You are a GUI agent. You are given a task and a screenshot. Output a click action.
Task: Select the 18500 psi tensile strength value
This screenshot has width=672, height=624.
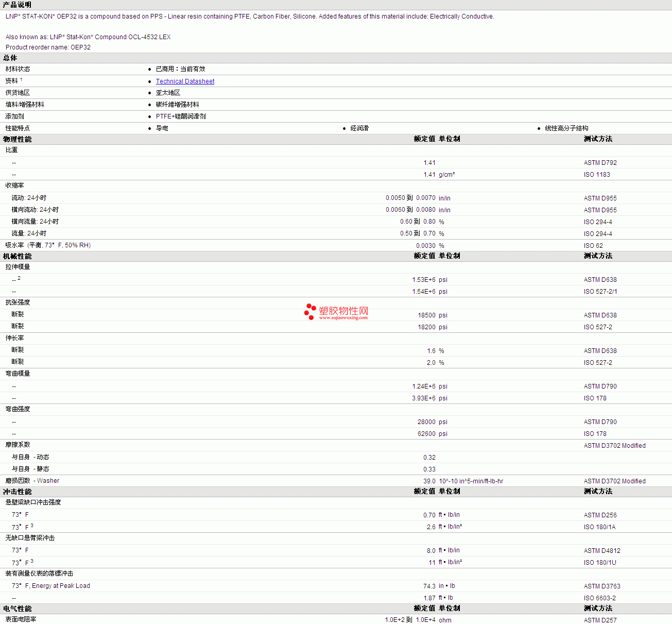(x=426, y=315)
